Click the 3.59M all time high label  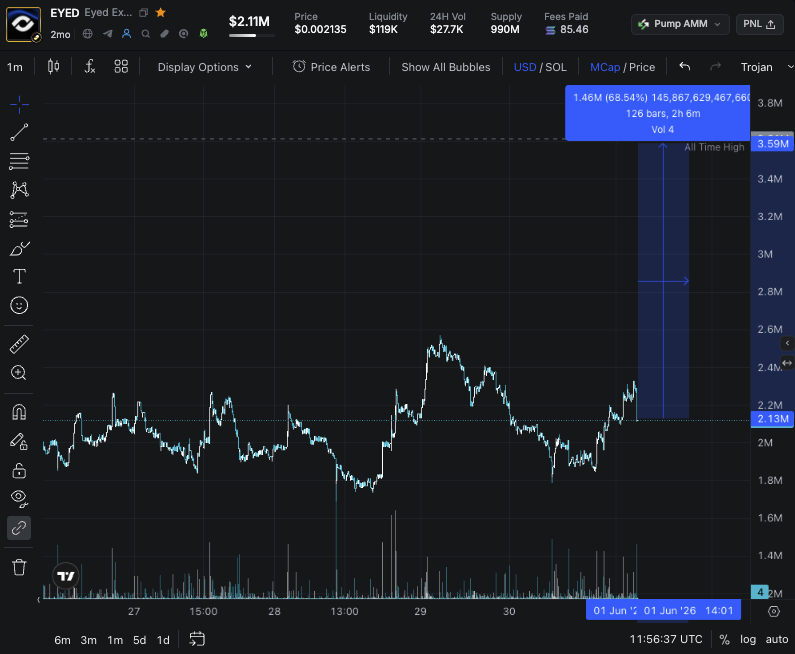tap(772, 143)
